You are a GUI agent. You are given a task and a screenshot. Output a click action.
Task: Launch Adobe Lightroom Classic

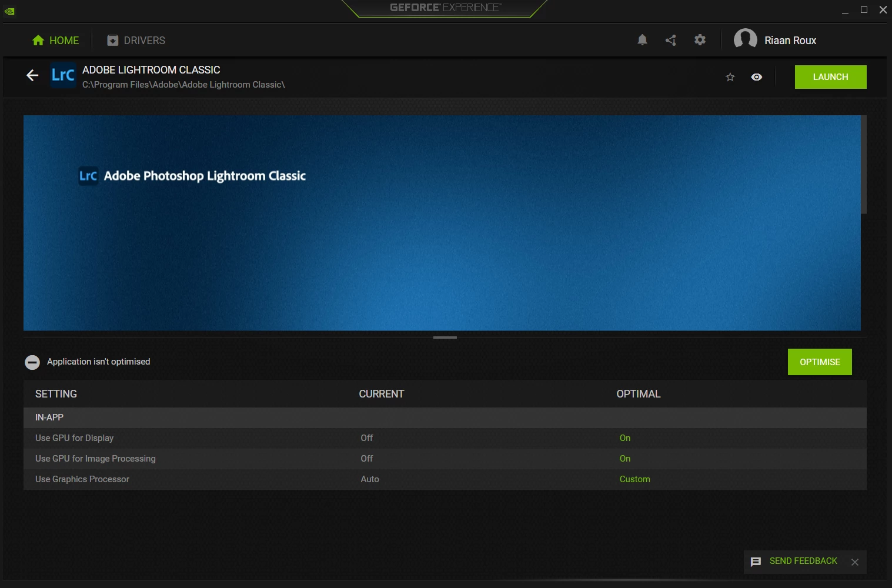pos(830,77)
